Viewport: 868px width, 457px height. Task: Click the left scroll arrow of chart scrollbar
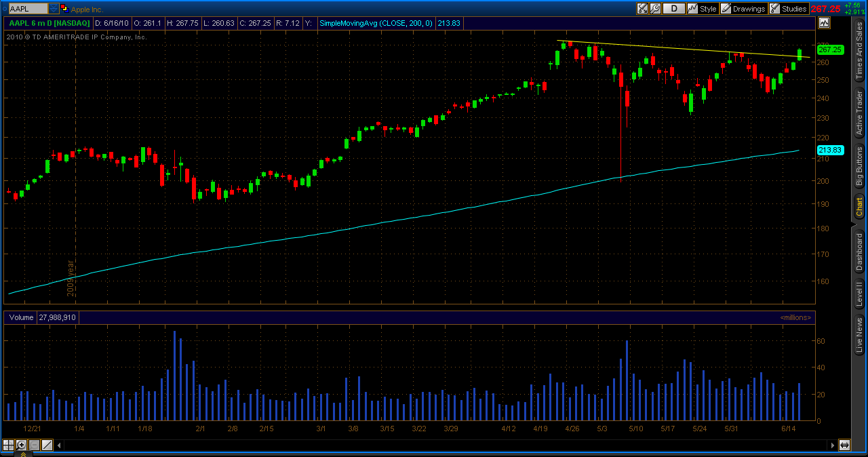(59, 445)
